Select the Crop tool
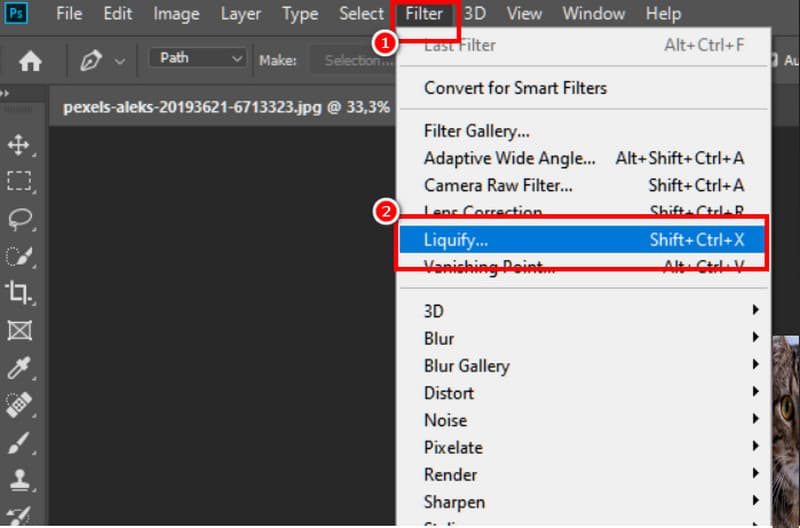This screenshot has height=528, width=800. coord(18,293)
